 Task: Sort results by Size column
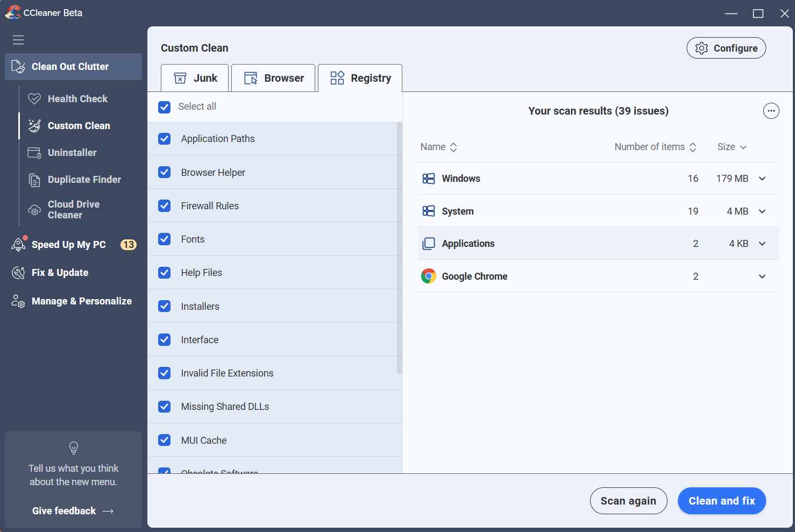pos(732,147)
